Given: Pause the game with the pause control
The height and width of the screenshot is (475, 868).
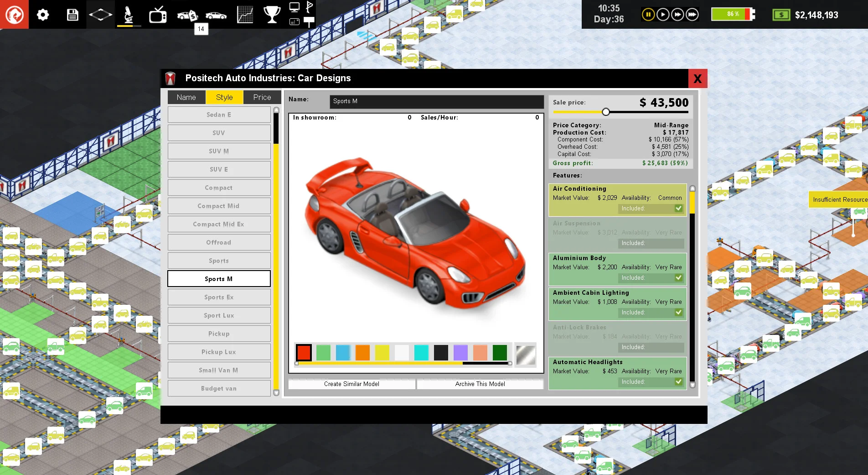Looking at the screenshot, I should (648, 14).
